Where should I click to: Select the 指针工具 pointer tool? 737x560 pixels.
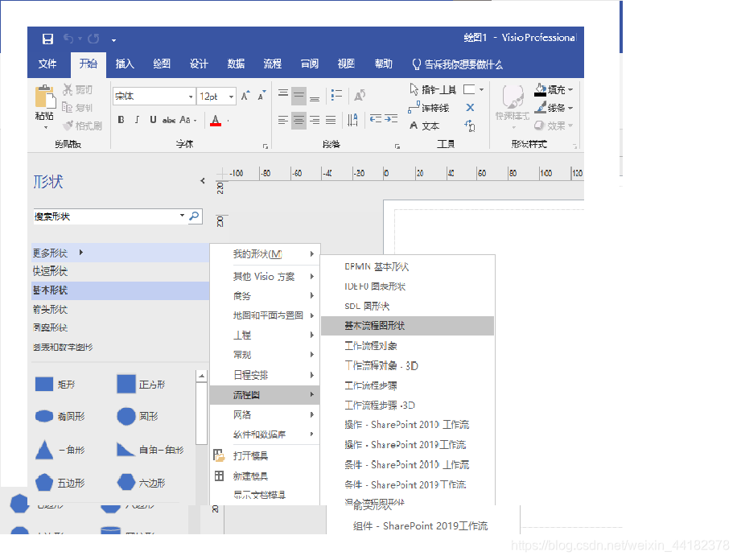pos(433,89)
